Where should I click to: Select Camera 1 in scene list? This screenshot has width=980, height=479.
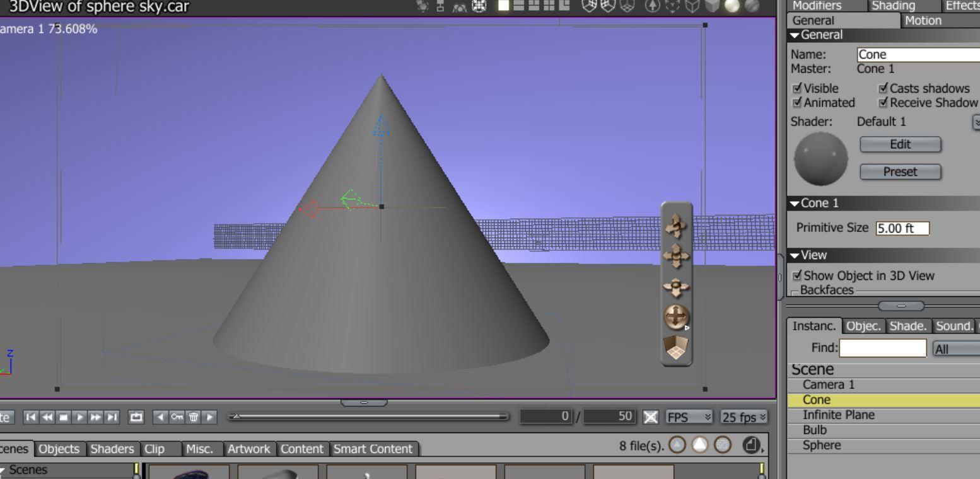coord(884,384)
